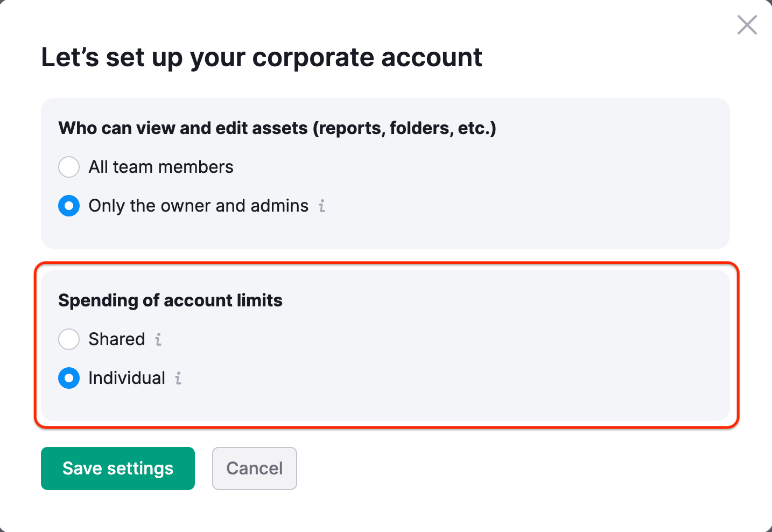Open the info icon beside Individual
This screenshot has width=772, height=532.
pyautogui.click(x=178, y=379)
